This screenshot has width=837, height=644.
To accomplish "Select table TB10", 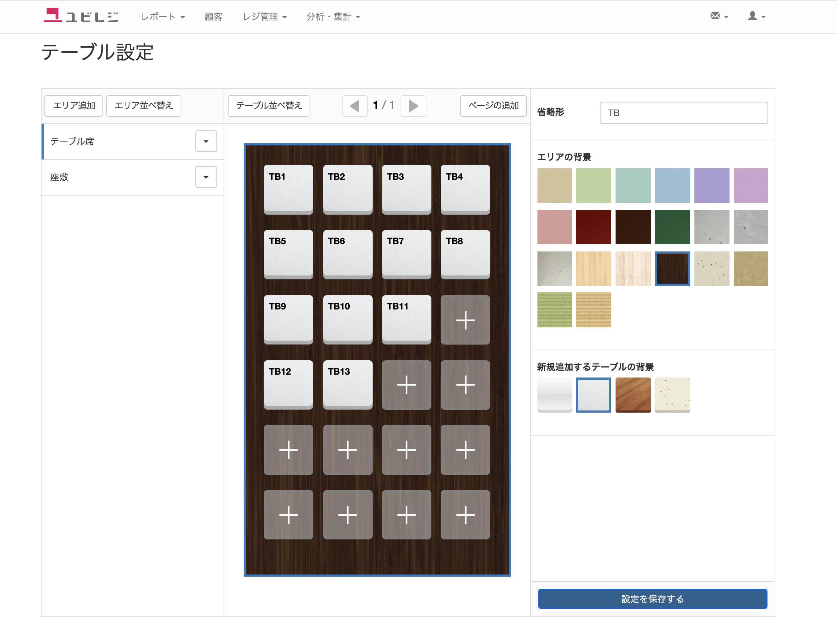I will [x=348, y=319].
